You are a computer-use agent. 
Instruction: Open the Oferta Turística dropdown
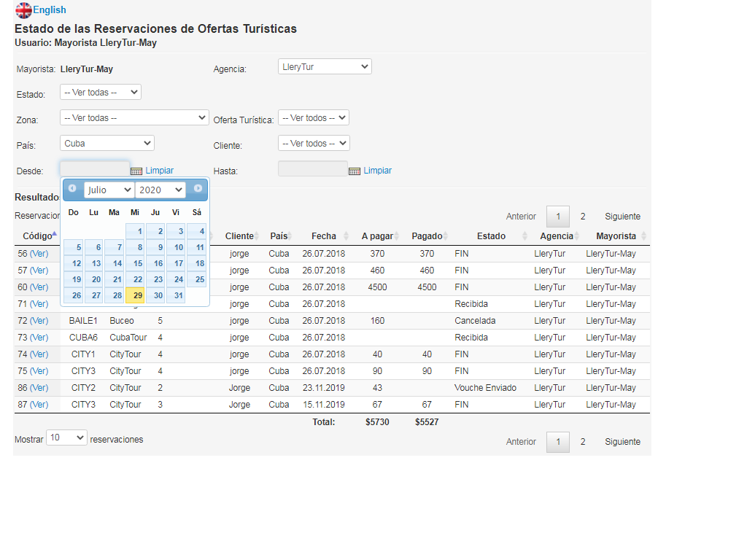click(x=314, y=117)
